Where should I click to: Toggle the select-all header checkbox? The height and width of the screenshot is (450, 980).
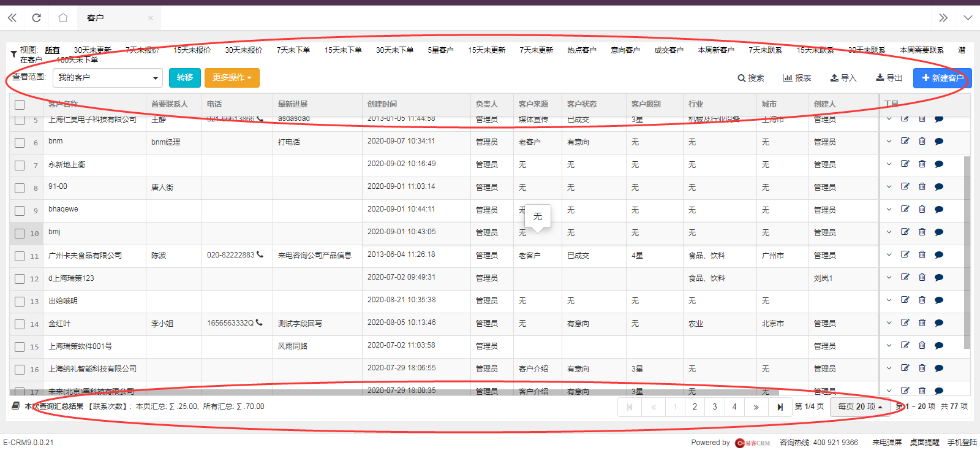[x=20, y=105]
